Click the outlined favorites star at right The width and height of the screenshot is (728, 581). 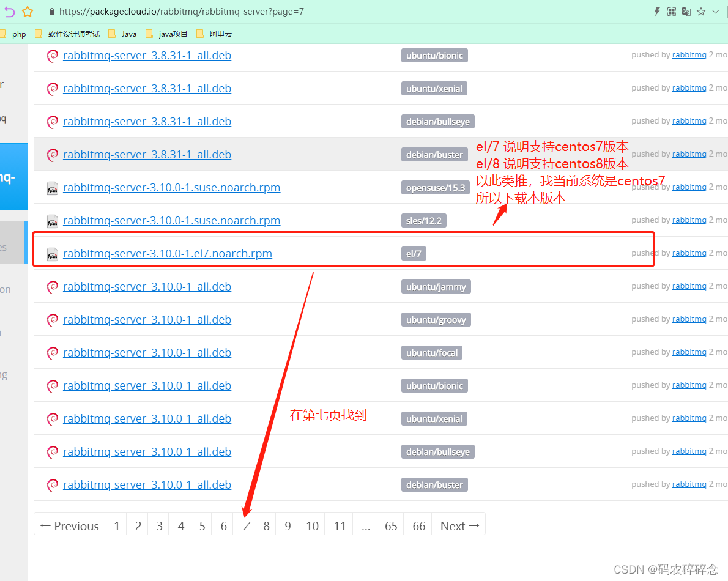(x=701, y=12)
